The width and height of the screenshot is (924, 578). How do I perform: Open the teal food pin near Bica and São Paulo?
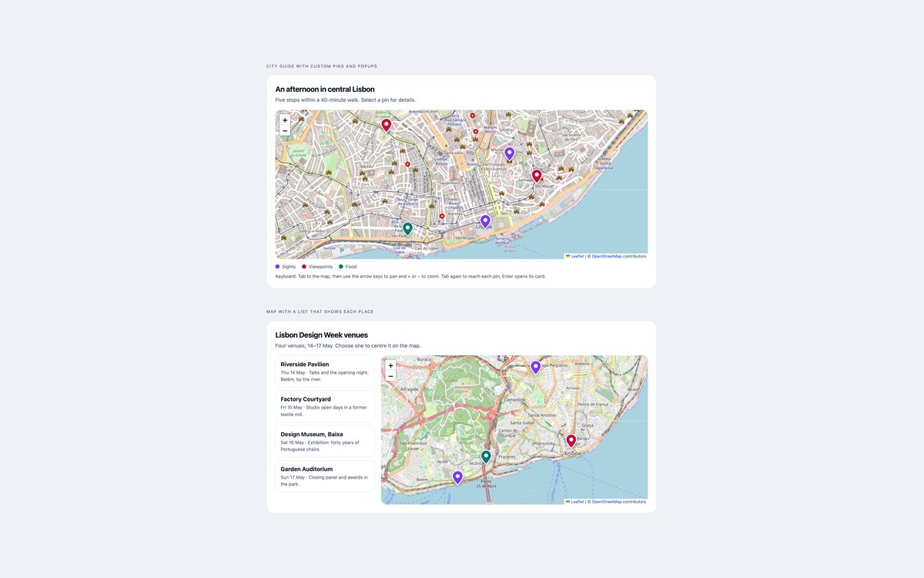[x=407, y=229]
